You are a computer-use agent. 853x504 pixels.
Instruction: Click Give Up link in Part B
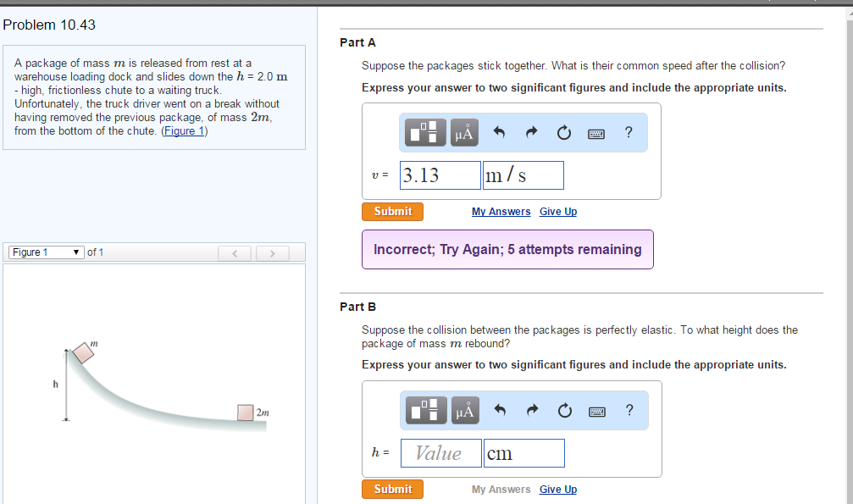557,490
